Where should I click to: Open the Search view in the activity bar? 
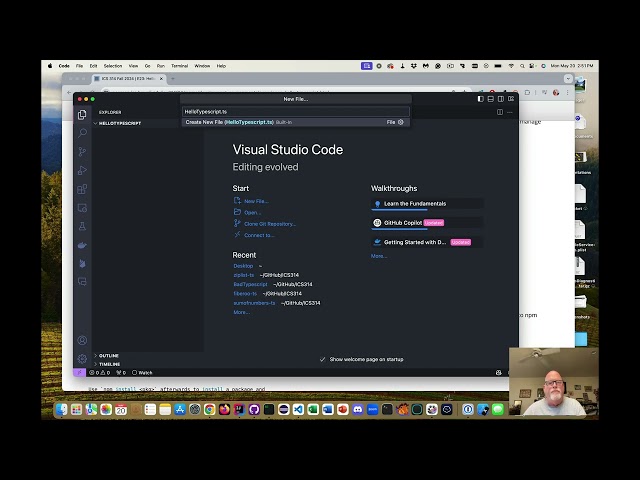(x=82, y=133)
